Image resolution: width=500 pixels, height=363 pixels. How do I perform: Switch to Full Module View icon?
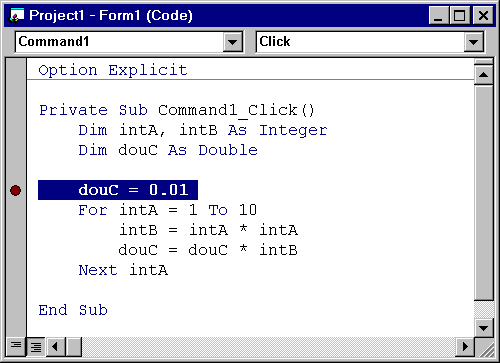click(x=36, y=347)
